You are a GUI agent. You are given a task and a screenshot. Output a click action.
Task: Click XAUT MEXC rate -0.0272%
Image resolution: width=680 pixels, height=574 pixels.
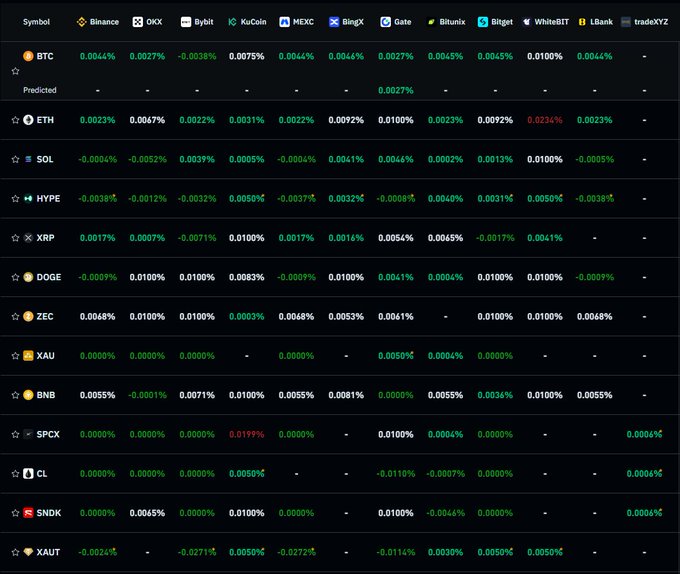coord(296,552)
